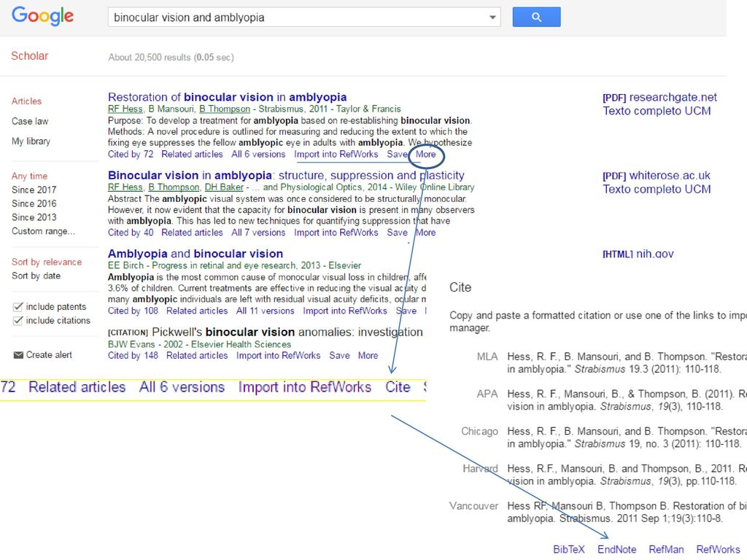Select the Chicago formatted citation text
This screenshot has height=560, width=747.
pyautogui.click(x=627, y=437)
